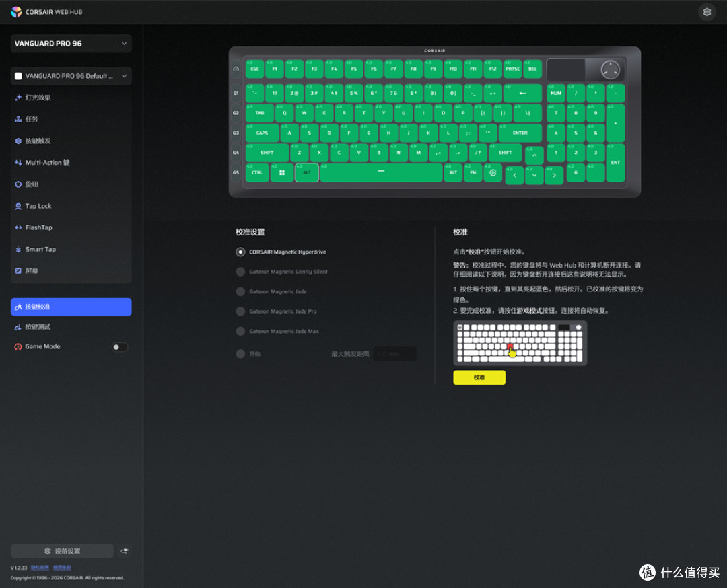Select the PRTSC key on keyboard
The height and width of the screenshot is (588, 727).
tap(513, 69)
